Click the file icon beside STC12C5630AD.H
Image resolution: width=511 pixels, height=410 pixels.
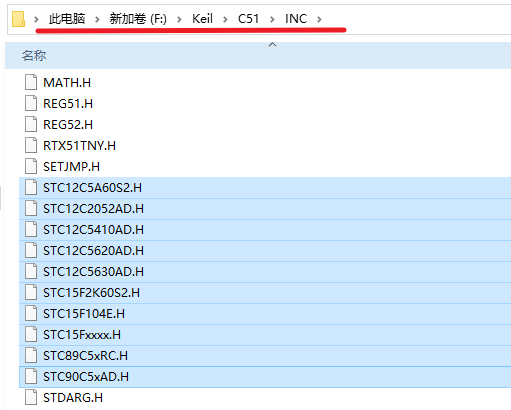pyautogui.click(x=31, y=271)
